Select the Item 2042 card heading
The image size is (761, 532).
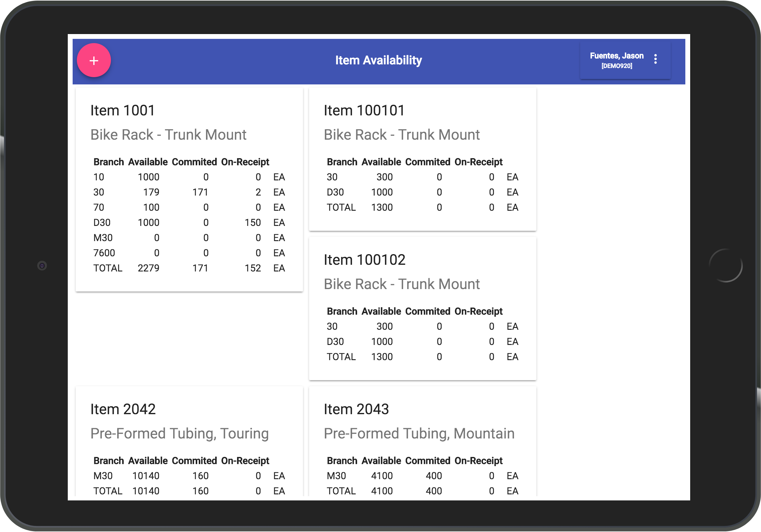[x=123, y=409]
